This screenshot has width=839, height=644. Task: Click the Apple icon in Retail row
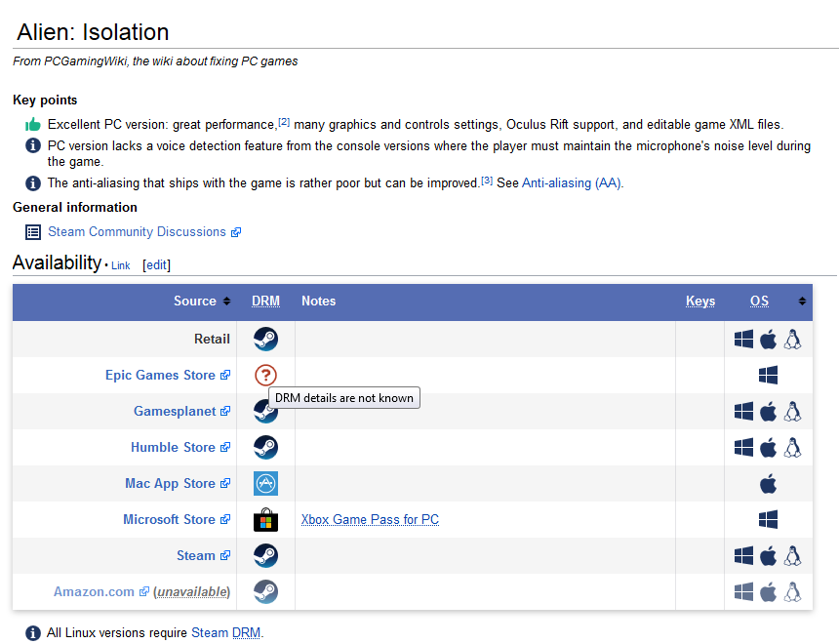[x=769, y=339]
